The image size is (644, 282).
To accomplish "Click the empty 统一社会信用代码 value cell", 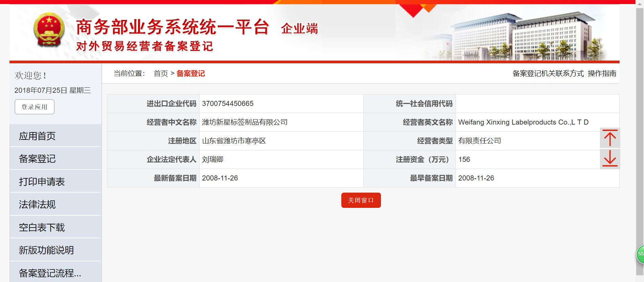I will tap(537, 104).
